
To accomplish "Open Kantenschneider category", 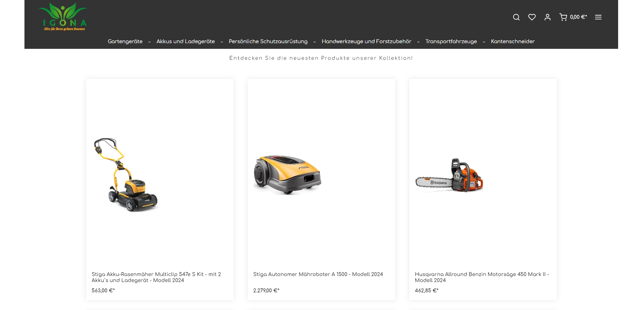I will (x=513, y=41).
